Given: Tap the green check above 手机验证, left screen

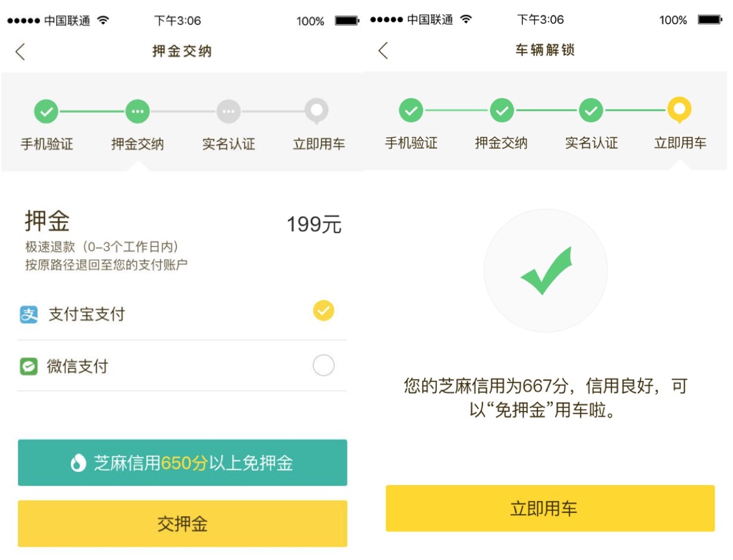Looking at the screenshot, I should coord(46,111).
